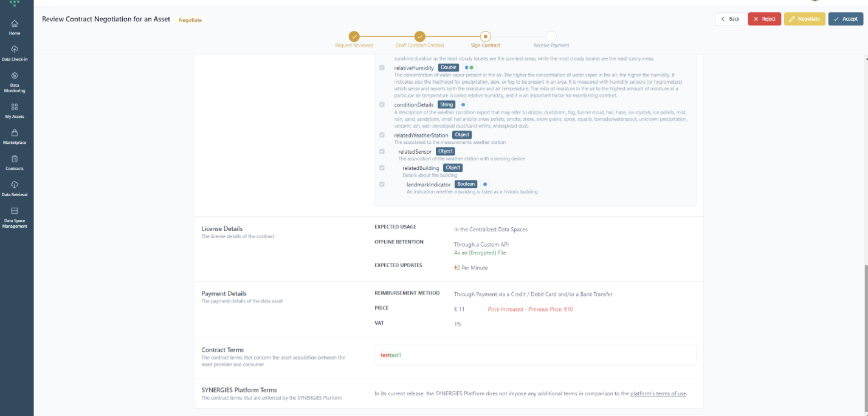Click the Request Reviewed step circle
The width and height of the screenshot is (868, 416).
pos(354,36)
